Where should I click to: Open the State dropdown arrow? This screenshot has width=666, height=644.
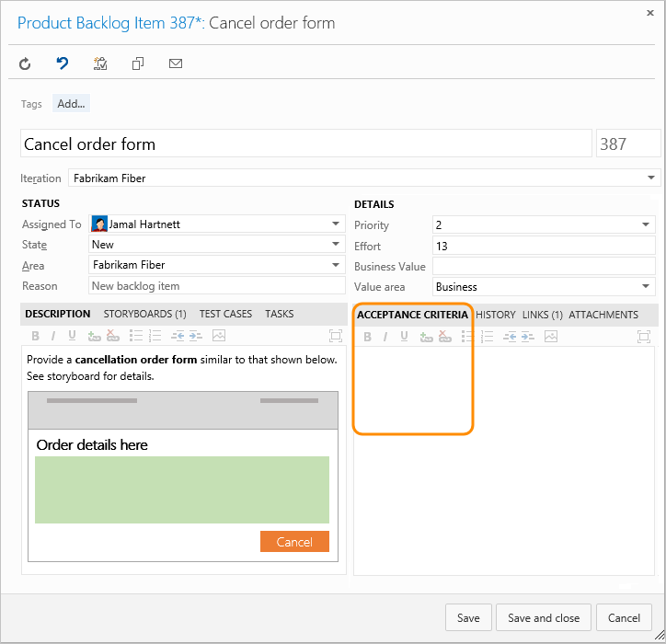[337, 245]
